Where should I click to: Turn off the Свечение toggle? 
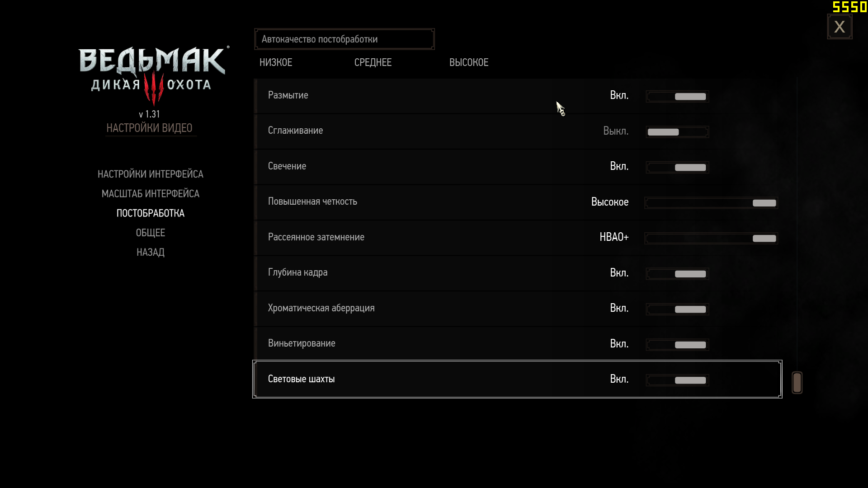677,167
